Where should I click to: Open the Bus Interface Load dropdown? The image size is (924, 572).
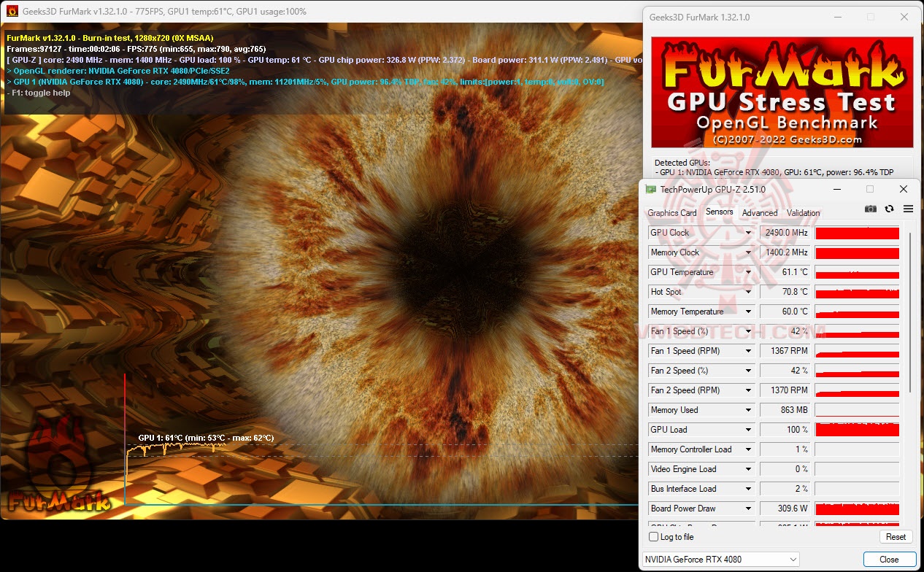748,489
